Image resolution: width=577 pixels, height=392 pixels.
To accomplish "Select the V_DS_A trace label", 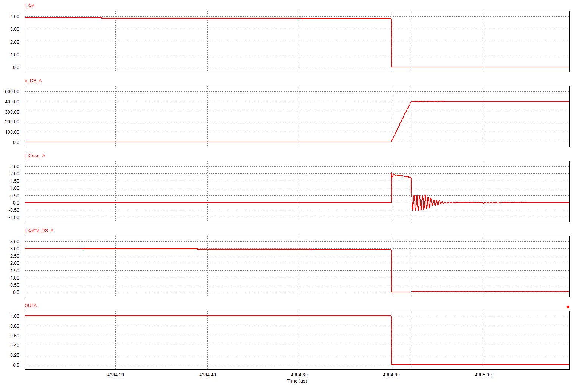I will 33,81.
